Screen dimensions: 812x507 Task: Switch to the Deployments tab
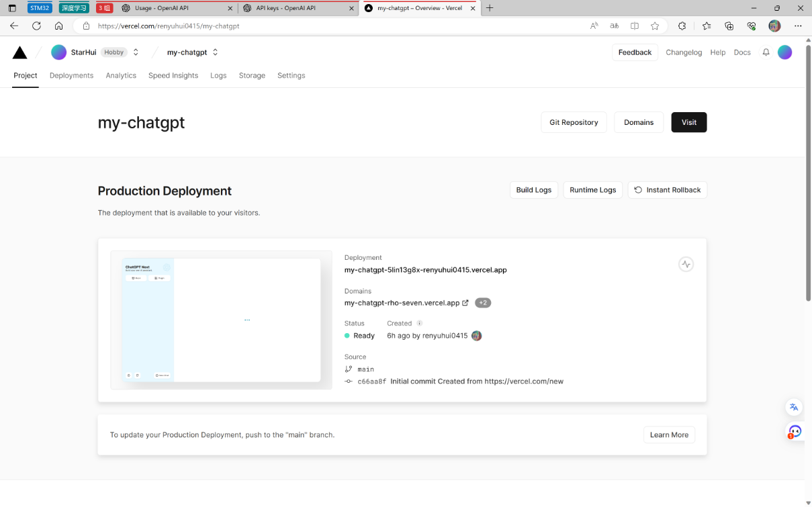click(71, 76)
